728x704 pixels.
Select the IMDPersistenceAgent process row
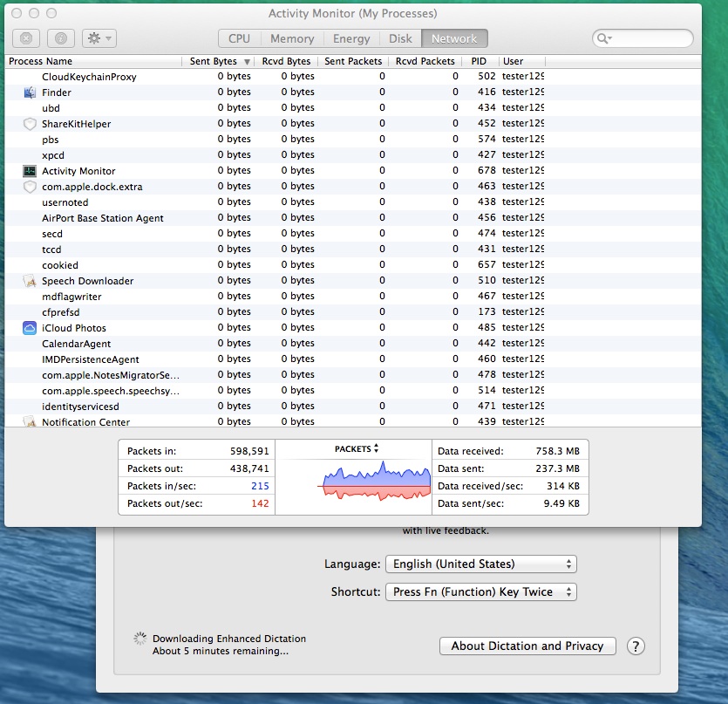pyautogui.click(x=353, y=359)
